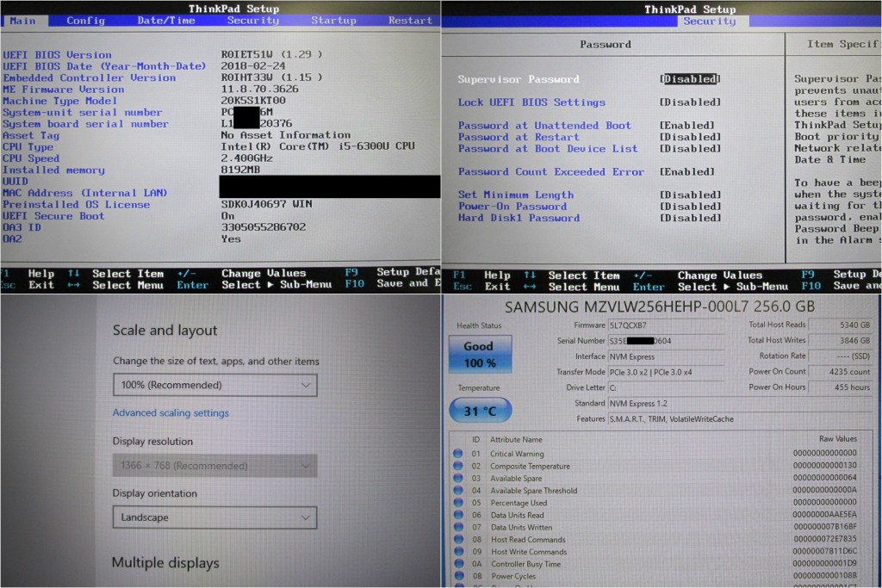882x588 pixels.
Task: Click the status circle beside 03 Available Spare
Action: [458, 478]
